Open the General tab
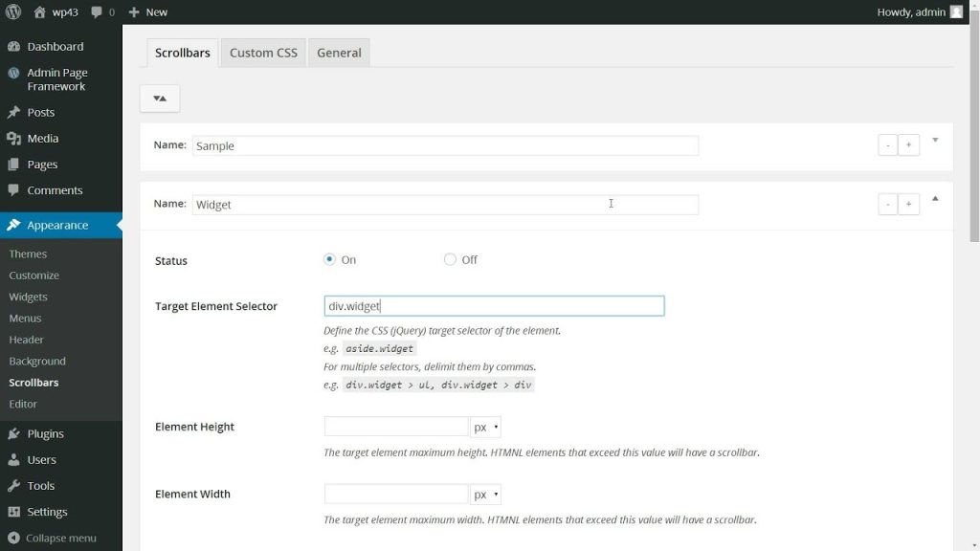980x551 pixels. click(x=339, y=53)
